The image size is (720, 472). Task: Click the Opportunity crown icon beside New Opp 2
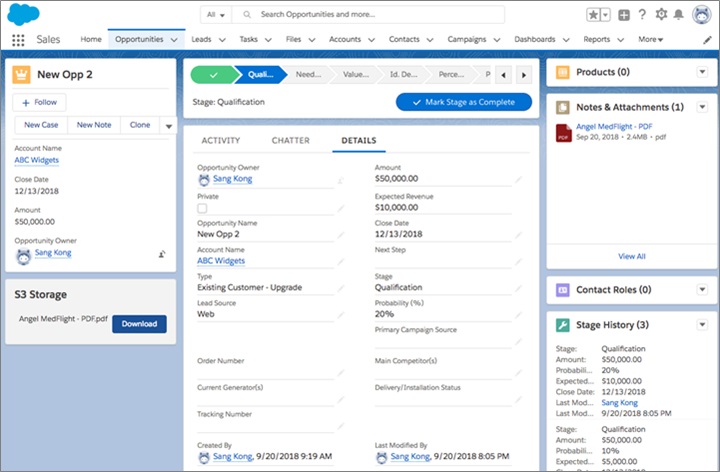[21, 74]
